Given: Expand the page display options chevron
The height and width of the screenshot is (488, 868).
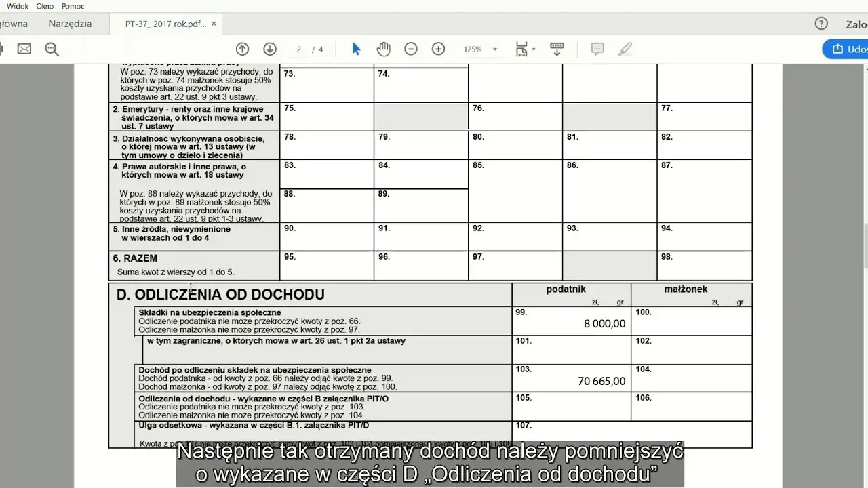Looking at the screenshot, I should (534, 48).
